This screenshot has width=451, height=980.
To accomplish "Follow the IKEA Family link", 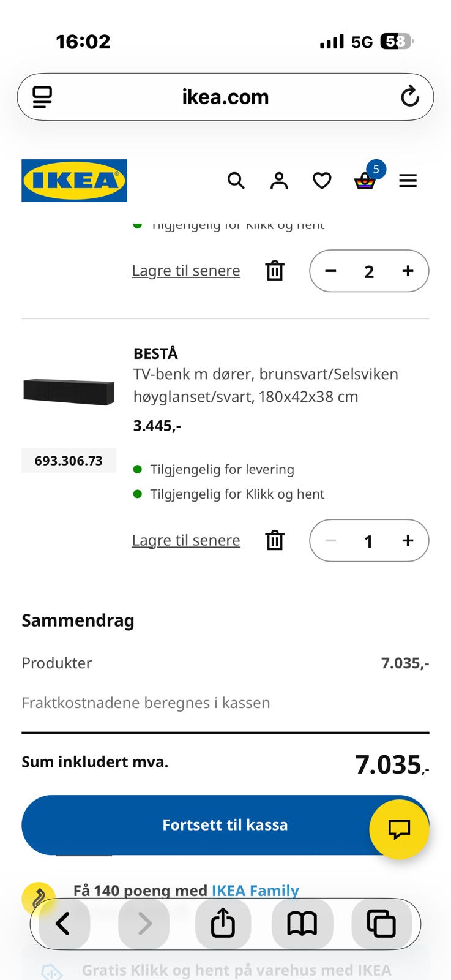I will tap(255, 890).
